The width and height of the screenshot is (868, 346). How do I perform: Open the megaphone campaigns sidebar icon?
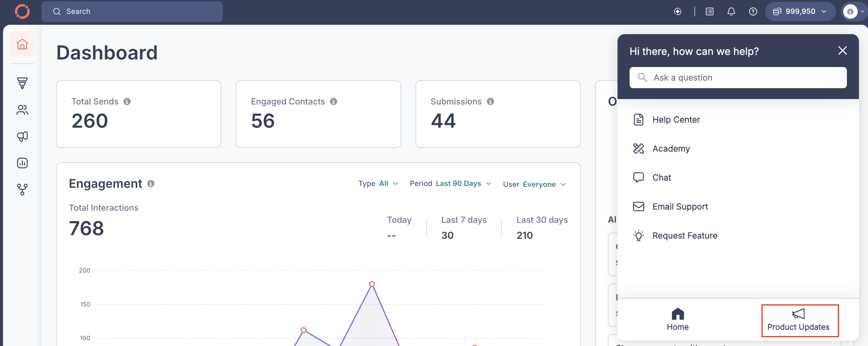point(22,136)
